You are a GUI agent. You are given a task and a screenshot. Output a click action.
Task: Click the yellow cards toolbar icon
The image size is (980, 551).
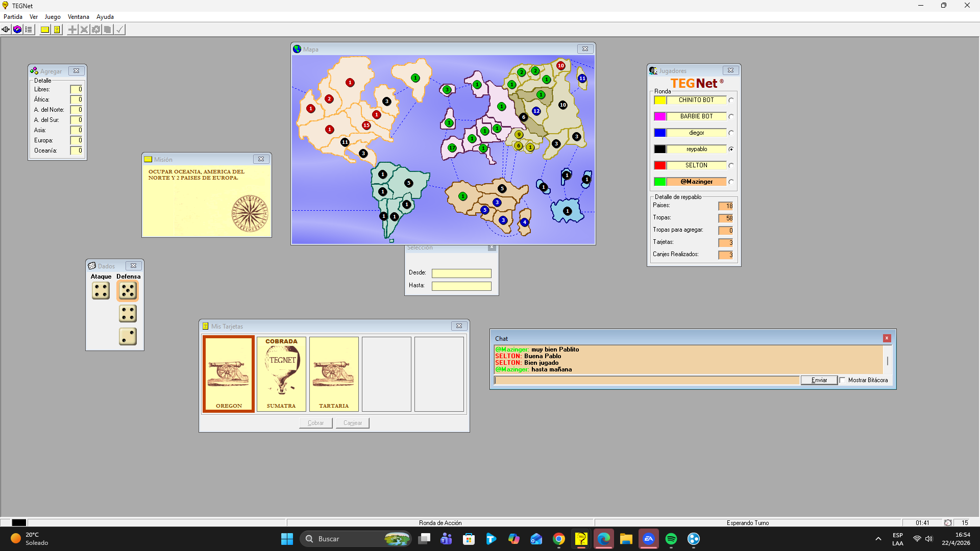click(x=57, y=30)
